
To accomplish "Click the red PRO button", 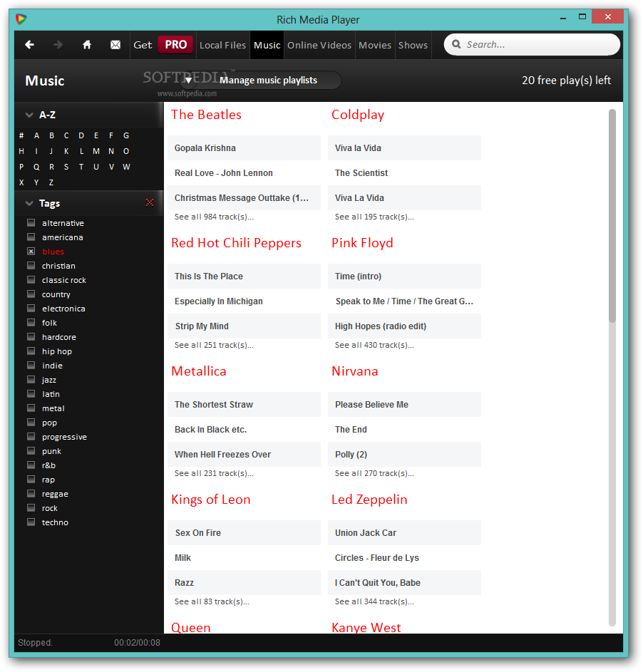I will point(176,45).
